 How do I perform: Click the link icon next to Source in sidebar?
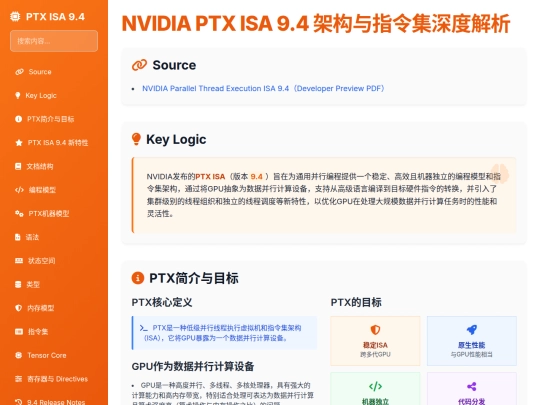click(x=20, y=72)
